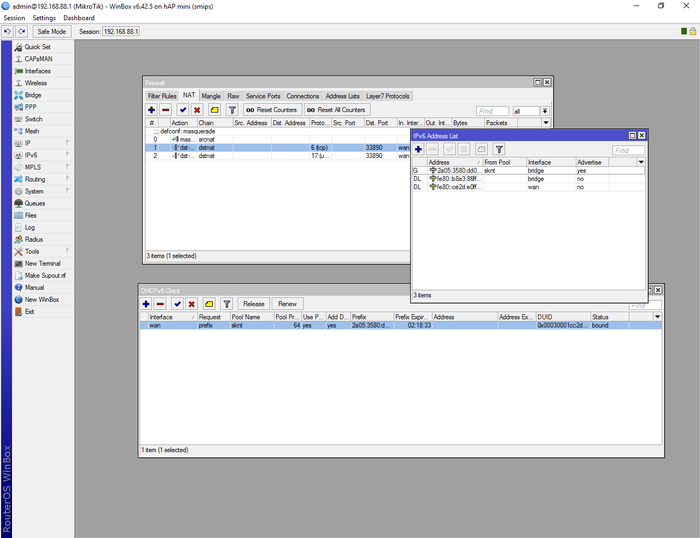
Task: Click the yellow comment icon in DHCPv6 Client
Action: click(208, 304)
